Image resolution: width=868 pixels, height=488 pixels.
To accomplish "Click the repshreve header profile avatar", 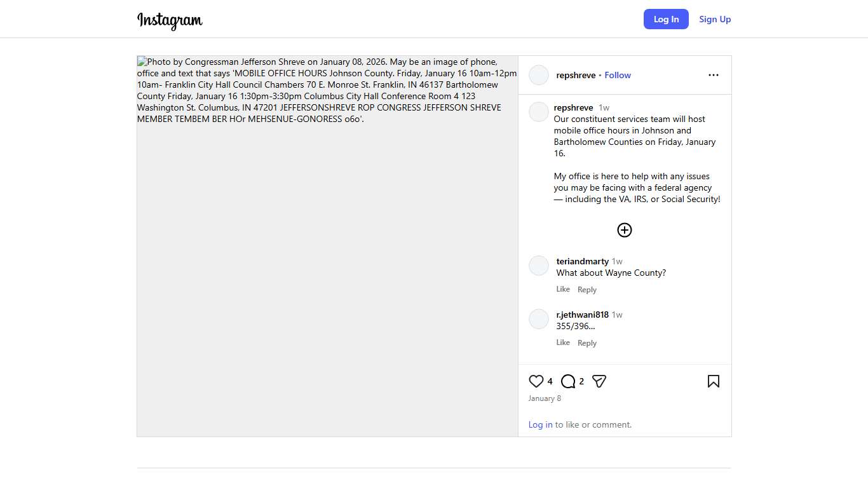I will (x=539, y=75).
